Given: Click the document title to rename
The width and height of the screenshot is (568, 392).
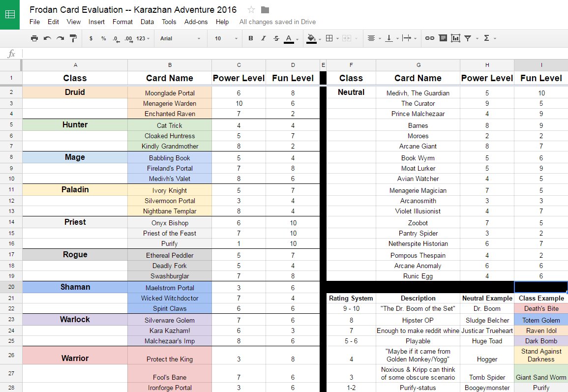Looking at the screenshot, I should click(x=133, y=10).
